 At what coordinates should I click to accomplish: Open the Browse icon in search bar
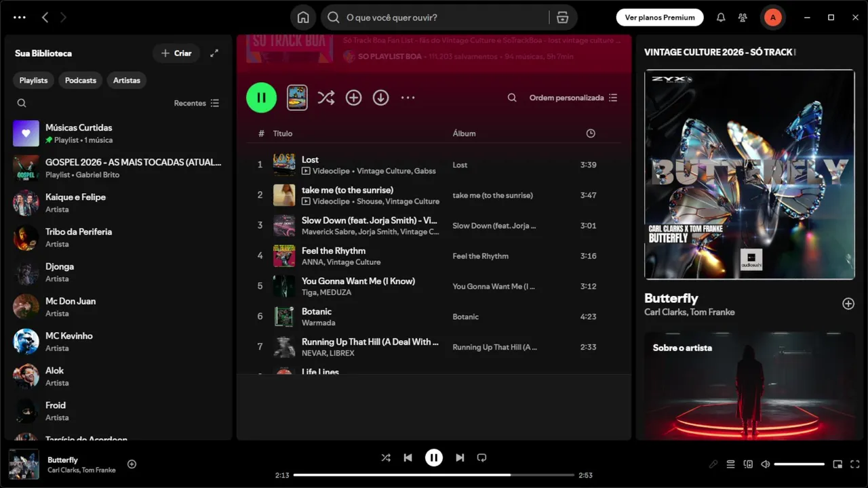tap(562, 18)
